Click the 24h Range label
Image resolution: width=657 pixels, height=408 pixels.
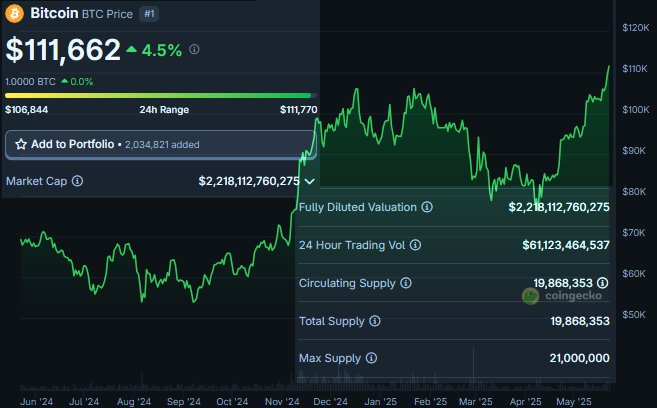pyautogui.click(x=164, y=110)
